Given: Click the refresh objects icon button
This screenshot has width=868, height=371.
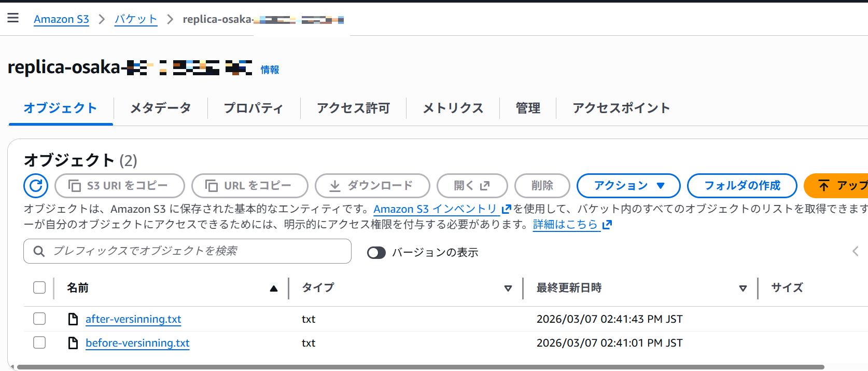Looking at the screenshot, I should (36, 186).
